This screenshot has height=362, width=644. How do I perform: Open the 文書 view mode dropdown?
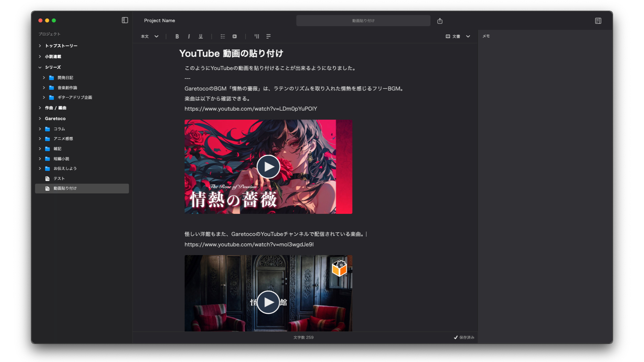click(458, 36)
